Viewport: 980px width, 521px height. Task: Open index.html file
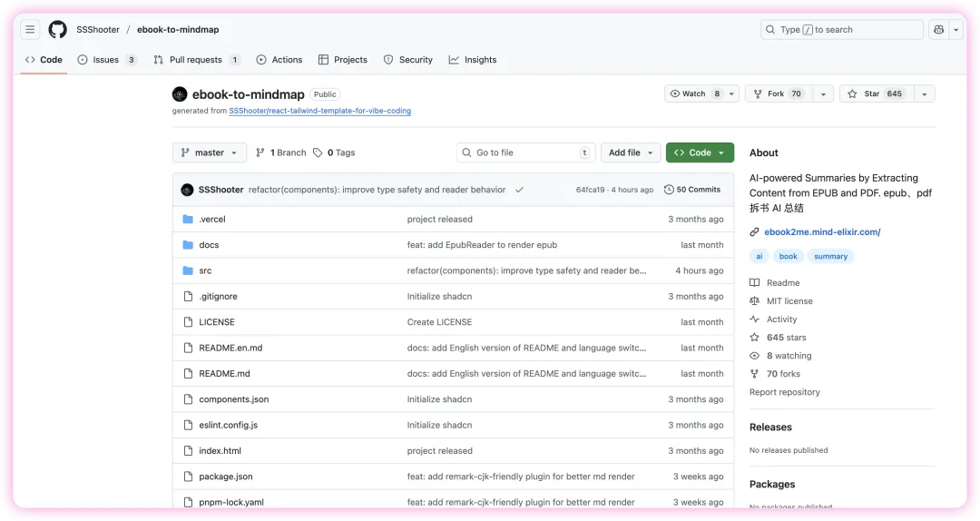point(220,450)
